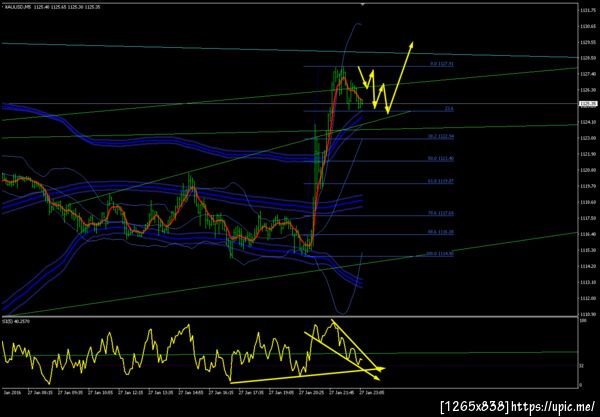
Task: Click time axis label 27 Jan 17:35
Action: 251,393
